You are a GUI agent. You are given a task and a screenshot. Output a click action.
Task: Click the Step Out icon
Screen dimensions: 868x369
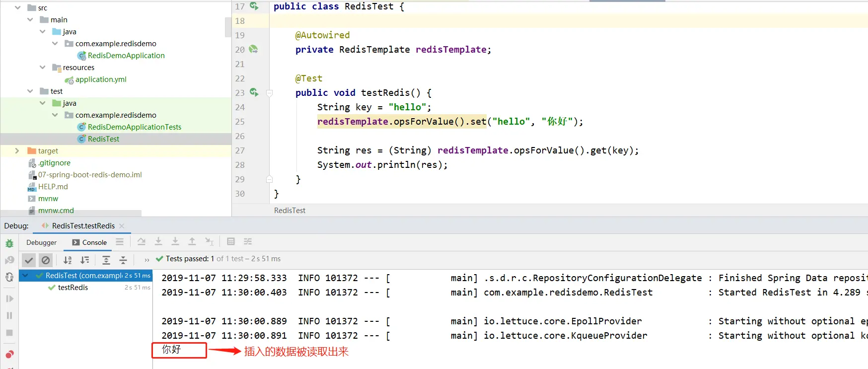[x=192, y=242]
